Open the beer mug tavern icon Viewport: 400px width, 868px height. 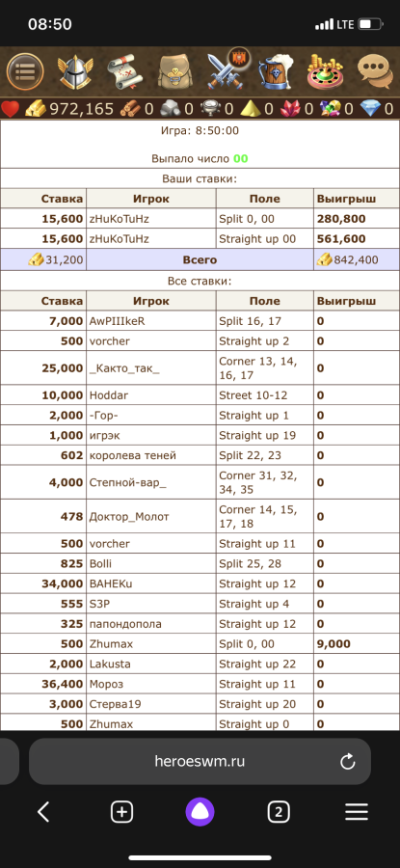(275, 72)
